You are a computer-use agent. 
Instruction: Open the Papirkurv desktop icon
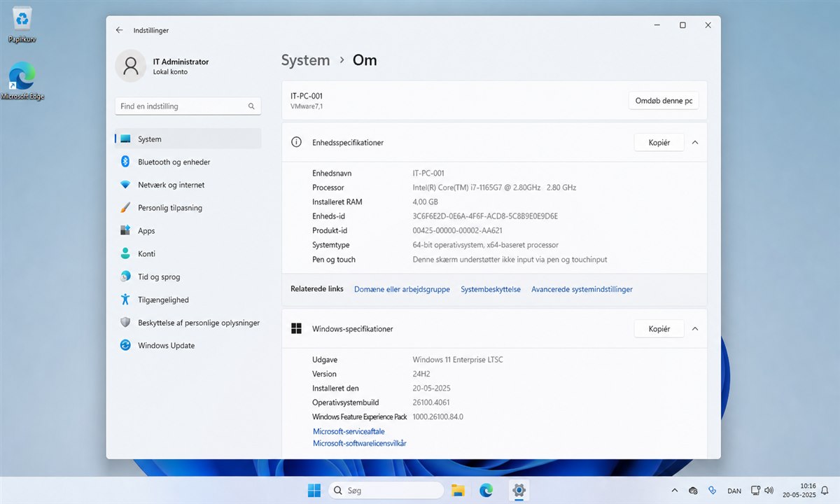click(22, 25)
